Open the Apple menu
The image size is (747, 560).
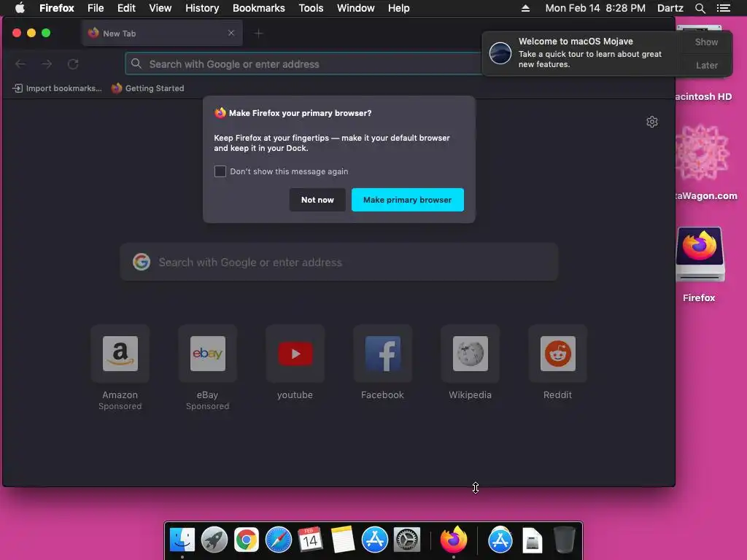(20, 7)
